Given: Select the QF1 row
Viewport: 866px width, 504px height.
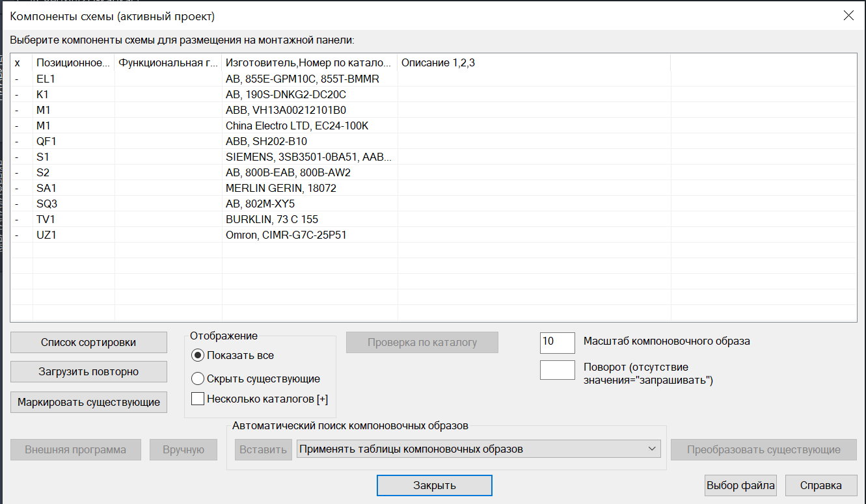Looking at the screenshot, I should (x=433, y=141).
